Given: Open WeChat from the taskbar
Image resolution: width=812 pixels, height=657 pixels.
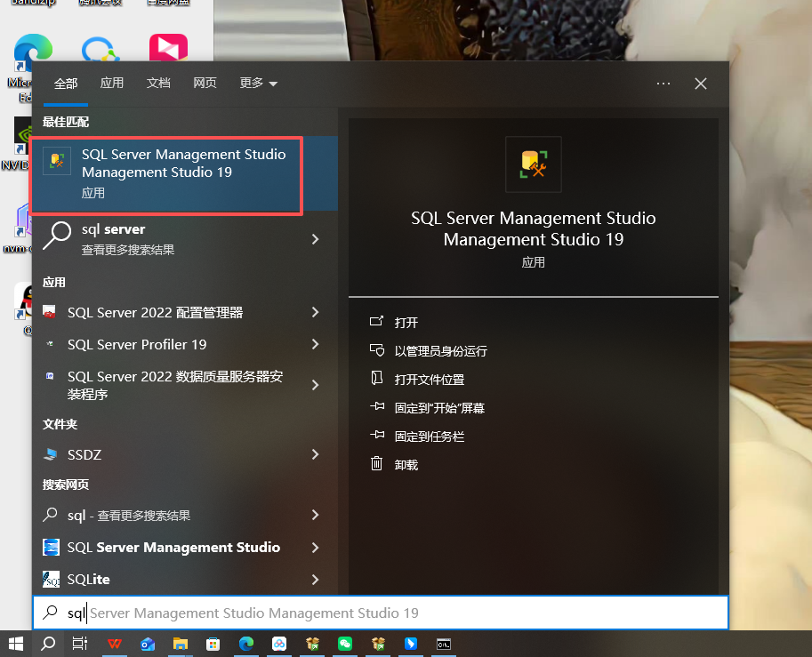Looking at the screenshot, I should coord(345,644).
